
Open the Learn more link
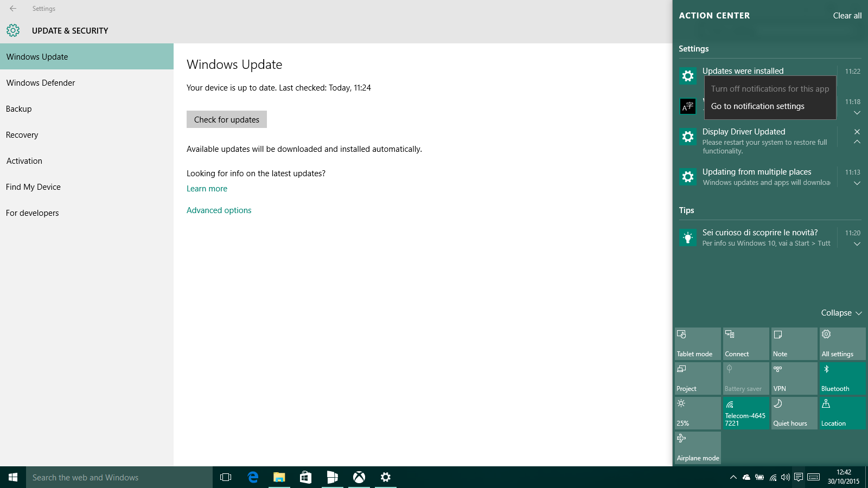click(x=207, y=189)
